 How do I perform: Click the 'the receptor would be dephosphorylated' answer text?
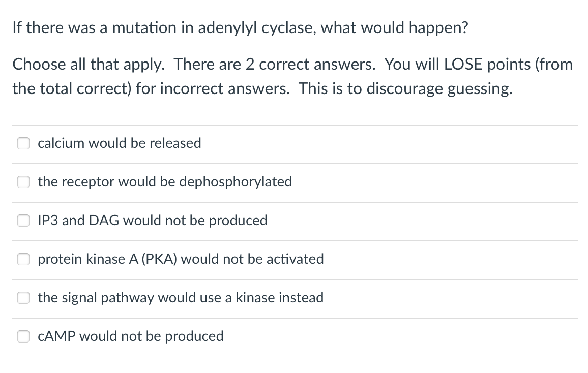coord(165,182)
